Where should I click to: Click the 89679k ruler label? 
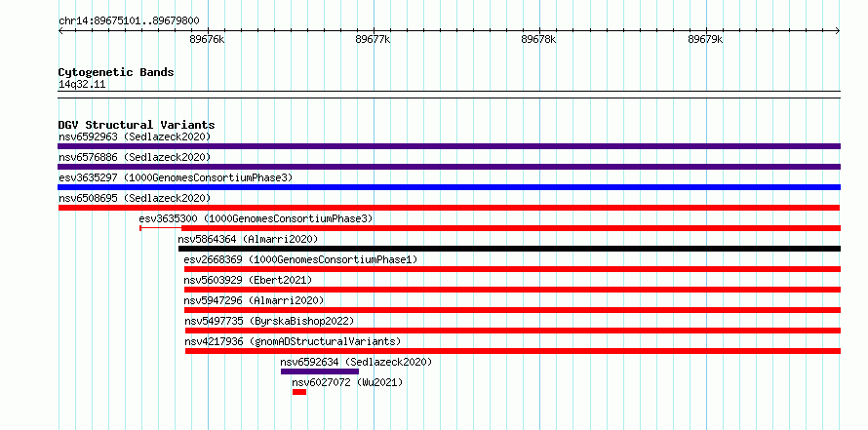(x=706, y=39)
